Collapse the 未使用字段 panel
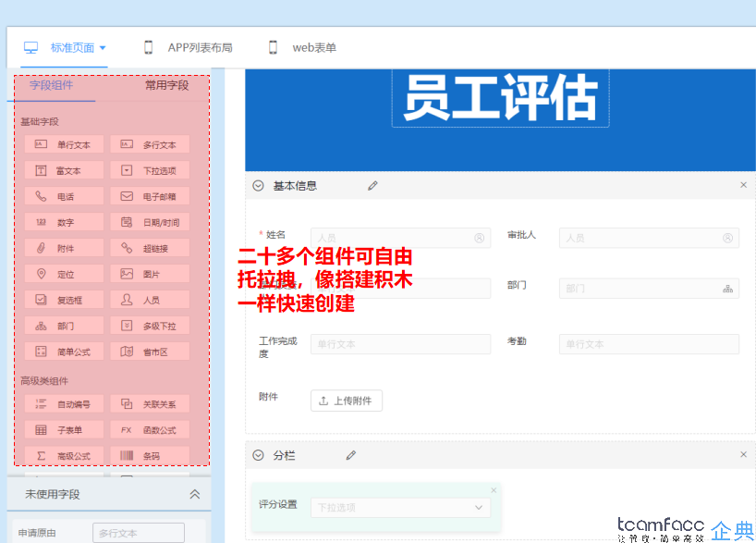Viewport: 756px width, 543px height. tap(195, 494)
